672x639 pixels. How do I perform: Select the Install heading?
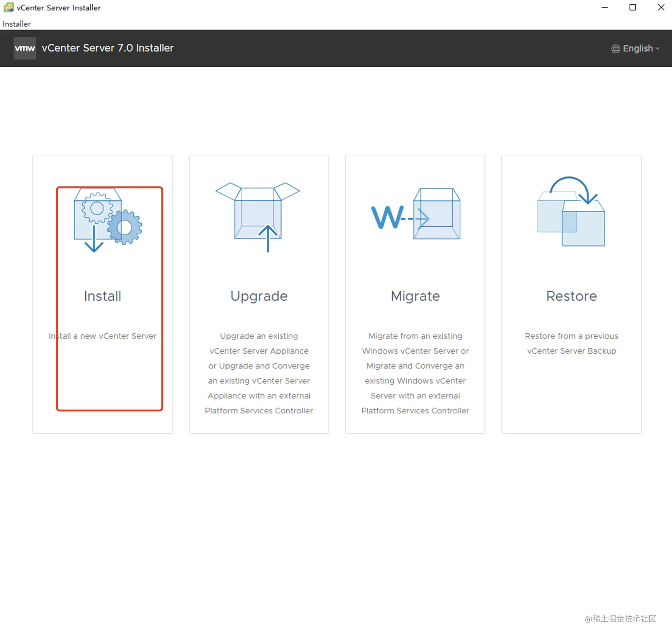pos(103,296)
